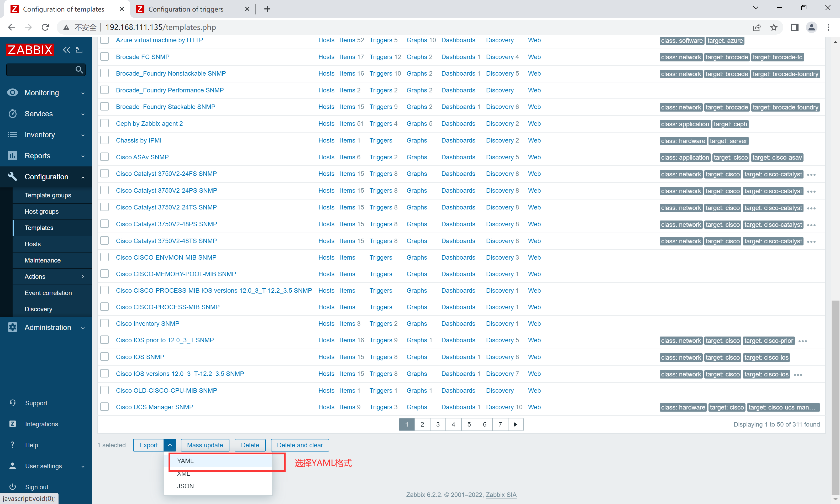Click the sidebar search magnifier icon
The width and height of the screenshot is (840, 504).
[79, 70]
